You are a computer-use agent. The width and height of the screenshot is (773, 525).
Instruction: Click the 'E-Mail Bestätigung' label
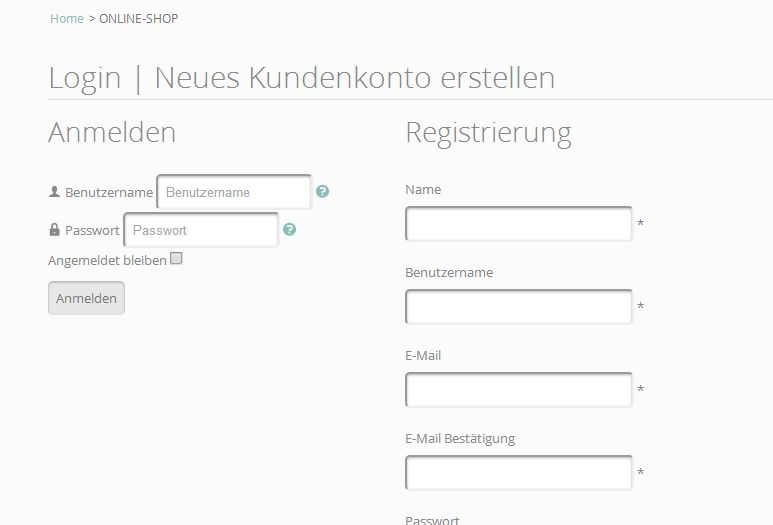(x=460, y=438)
